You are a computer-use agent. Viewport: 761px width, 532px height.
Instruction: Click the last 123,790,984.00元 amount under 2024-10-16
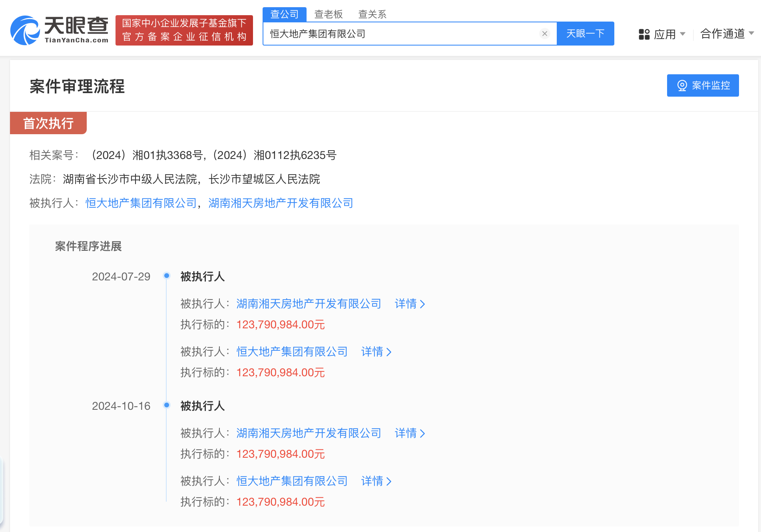[281, 502]
